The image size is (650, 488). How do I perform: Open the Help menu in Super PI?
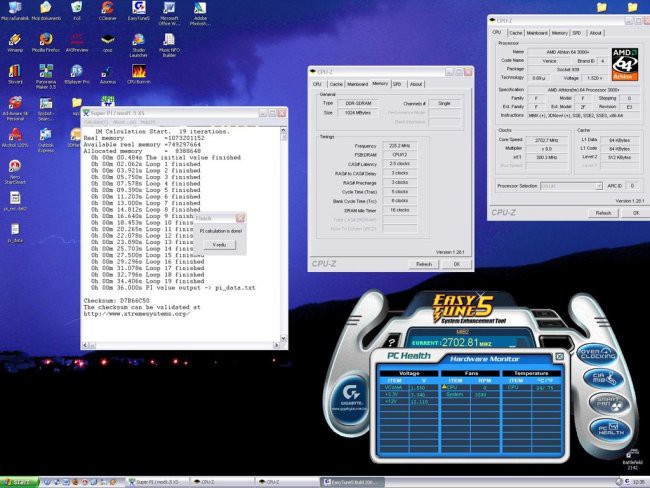tap(148, 122)
